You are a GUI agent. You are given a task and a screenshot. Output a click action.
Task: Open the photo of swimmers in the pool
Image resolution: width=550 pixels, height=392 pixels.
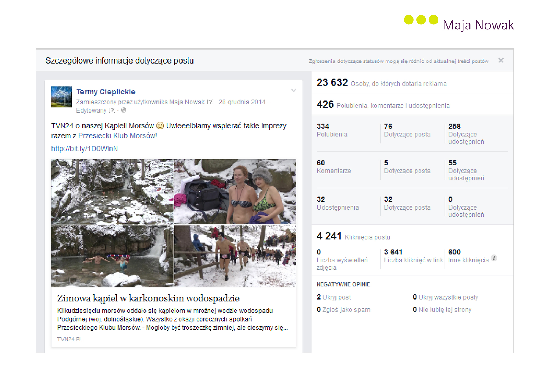(x=112, y=256)
